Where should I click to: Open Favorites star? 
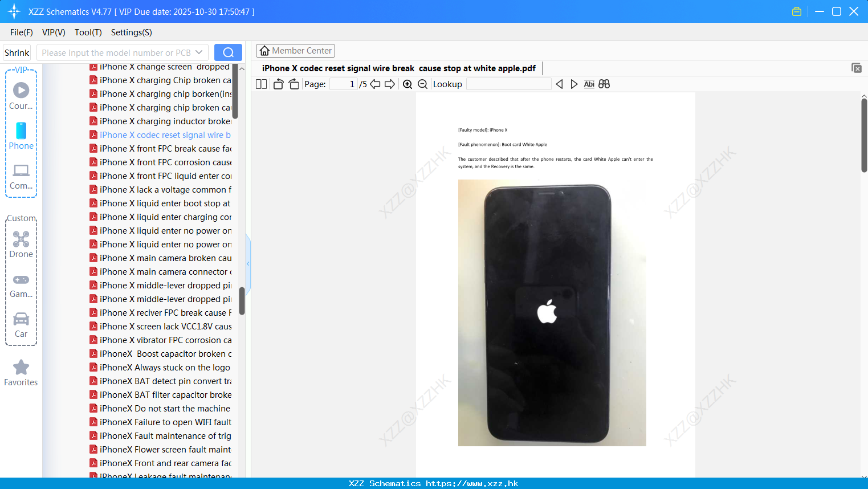(21, 373)
